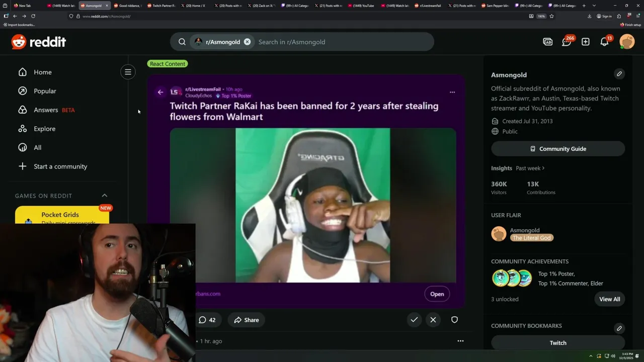Image resolution: width=644 pixels, height=362 pixels.
Task: Open a new browser tab
Action: [584, 6]
